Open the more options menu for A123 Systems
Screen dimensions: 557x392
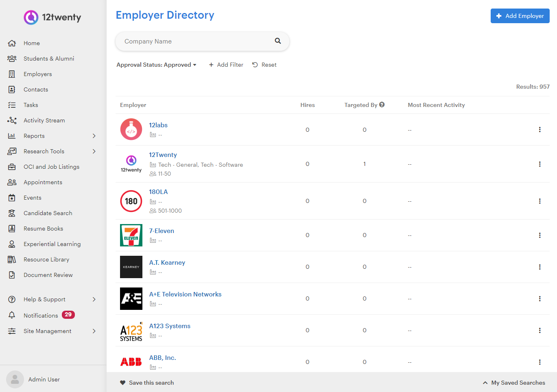click(540, 330)
